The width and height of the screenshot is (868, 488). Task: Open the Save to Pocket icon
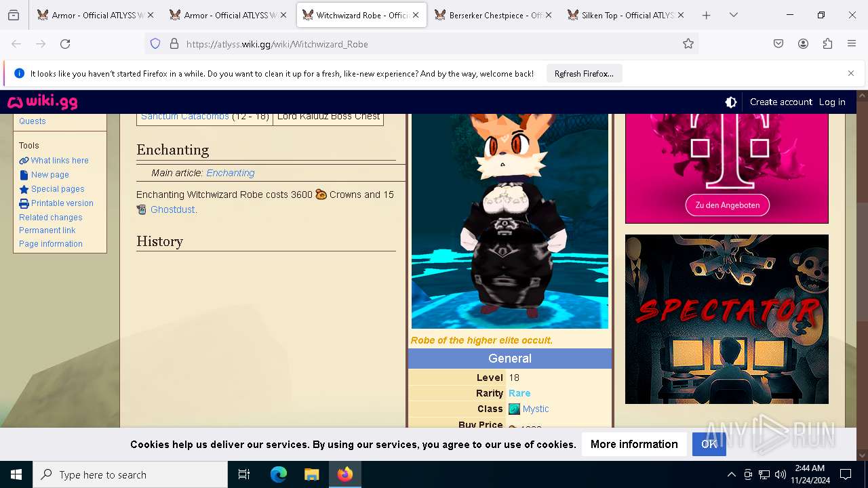pos(778,44)
